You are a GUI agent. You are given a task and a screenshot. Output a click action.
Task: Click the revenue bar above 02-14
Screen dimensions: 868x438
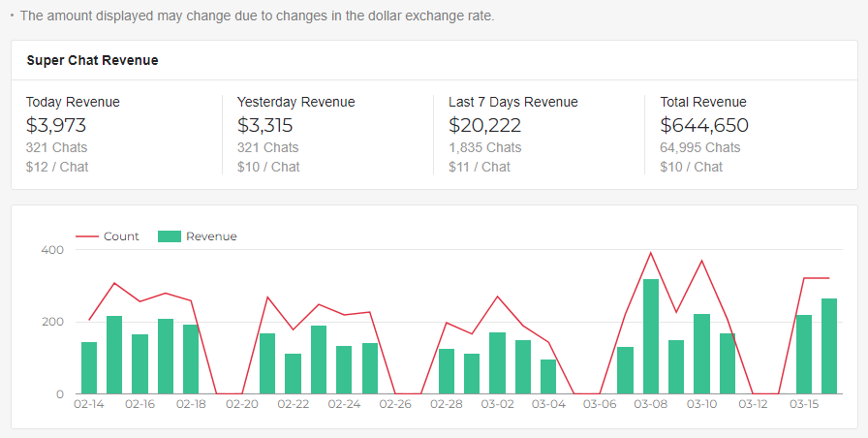[x=89, y=368]
